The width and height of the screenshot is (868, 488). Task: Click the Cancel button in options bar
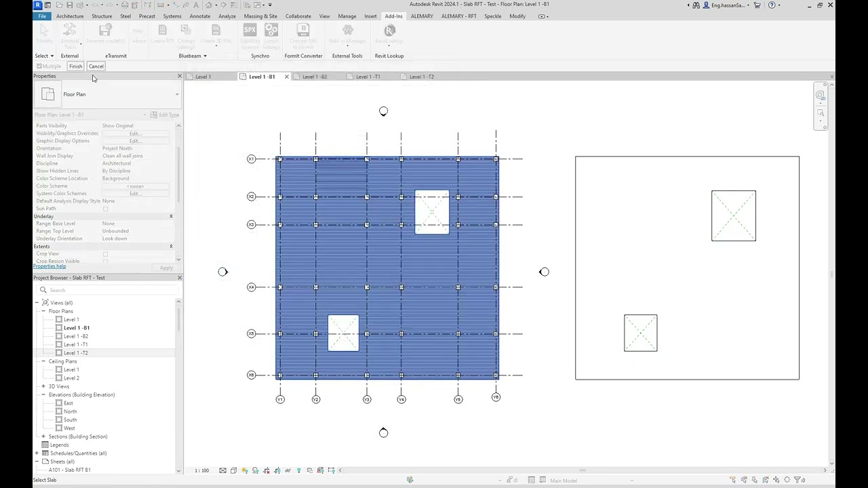(x=96, y=66)
